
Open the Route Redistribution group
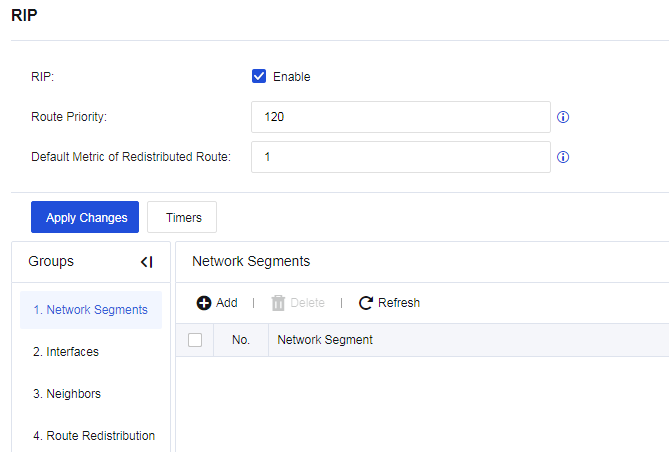point(94,436)
